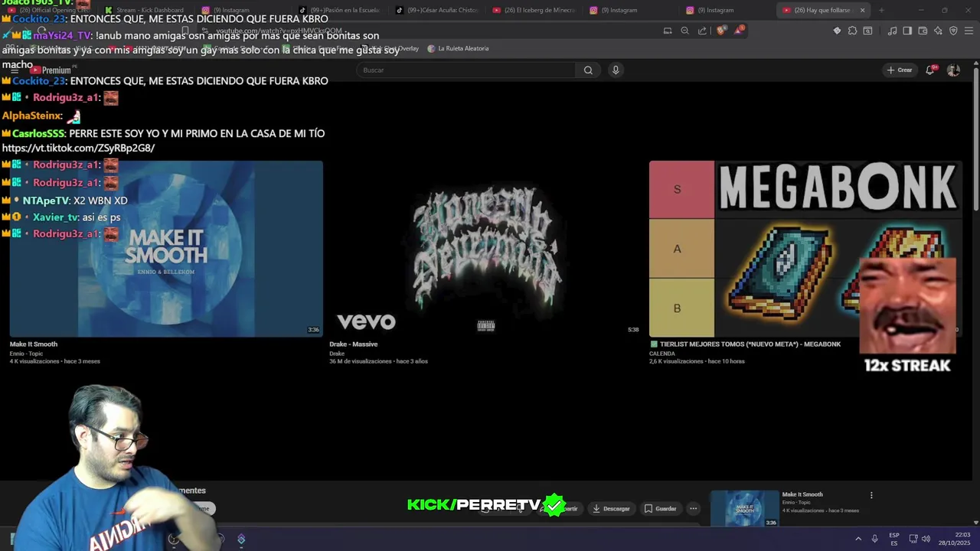The width and height of the screenshot is (980, 551).
Task: Open YouTube notifications bell
Action: click(x=930, y=70)
